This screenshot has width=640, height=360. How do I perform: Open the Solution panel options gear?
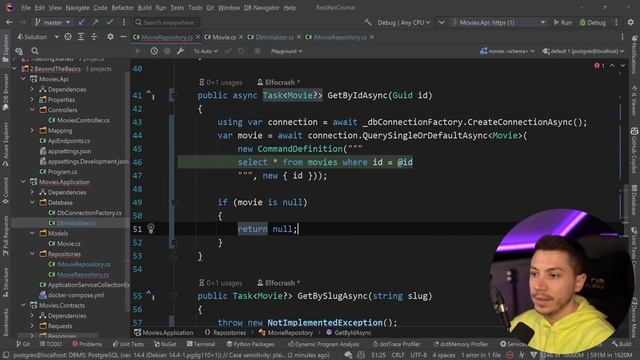pos(110,37)
